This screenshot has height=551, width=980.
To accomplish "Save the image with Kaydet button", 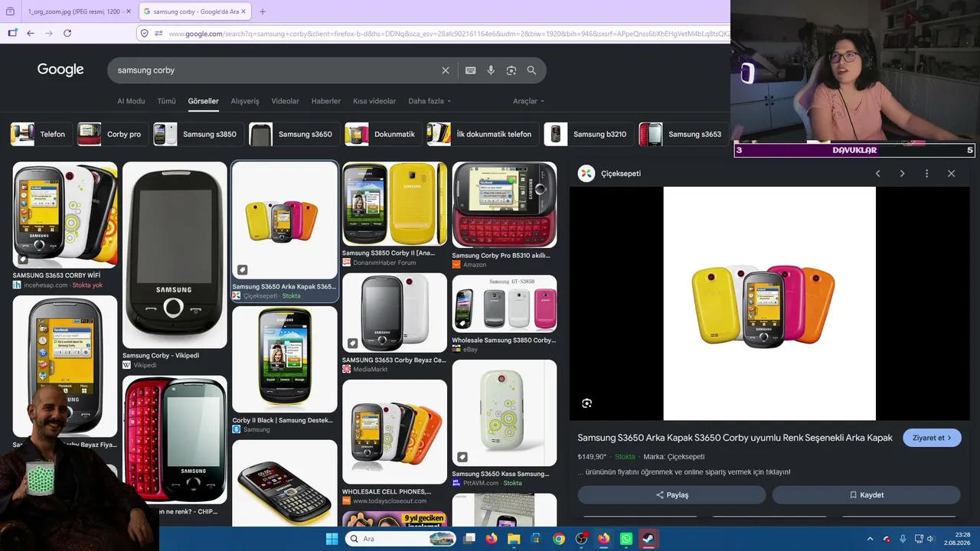I will click(x=866, y=495).
